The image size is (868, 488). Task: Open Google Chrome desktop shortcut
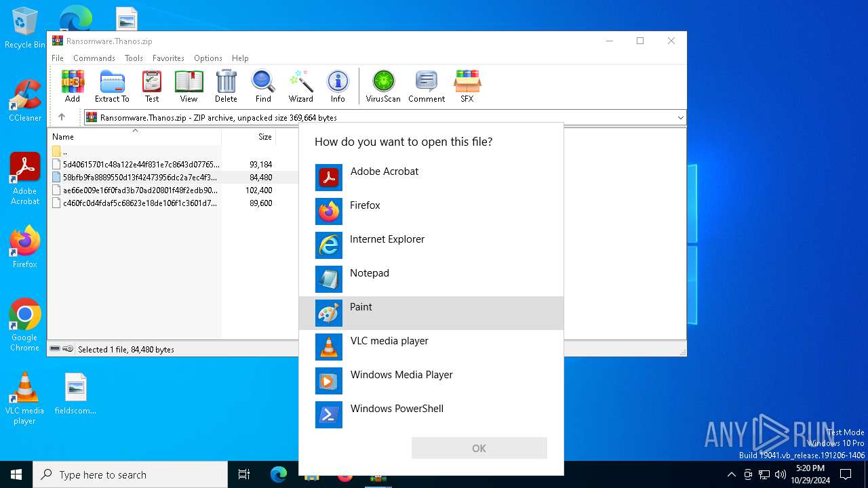click(25, 325)
